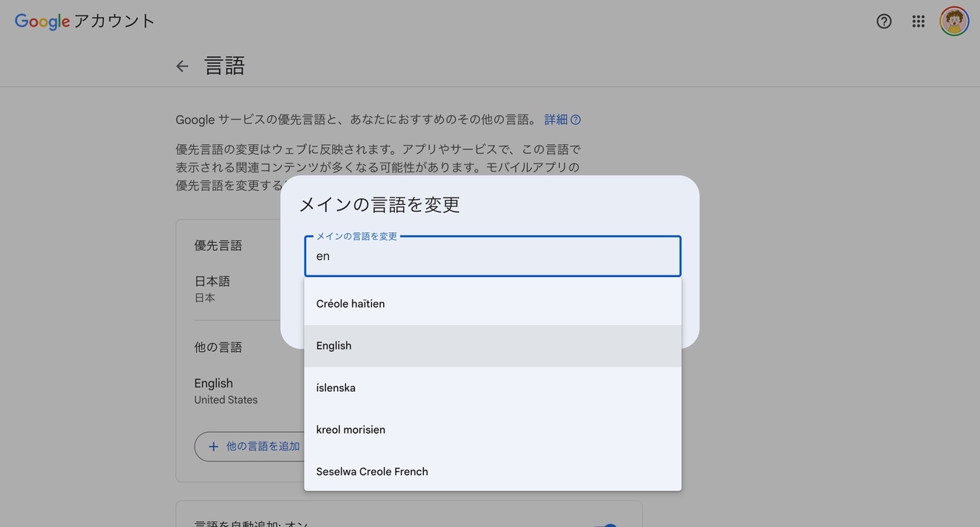
Task: Click the 他の言語 section heading
Action: coord(218,347)
